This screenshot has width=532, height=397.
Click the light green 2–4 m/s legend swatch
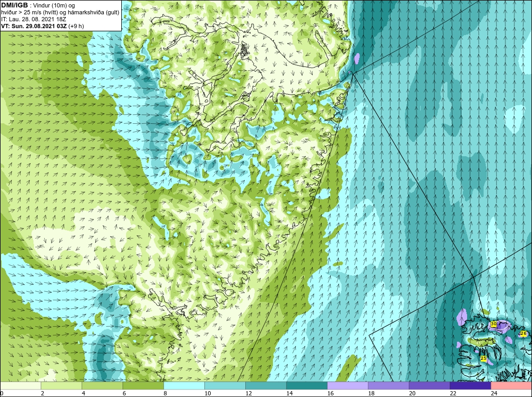(x=61, y=385)
